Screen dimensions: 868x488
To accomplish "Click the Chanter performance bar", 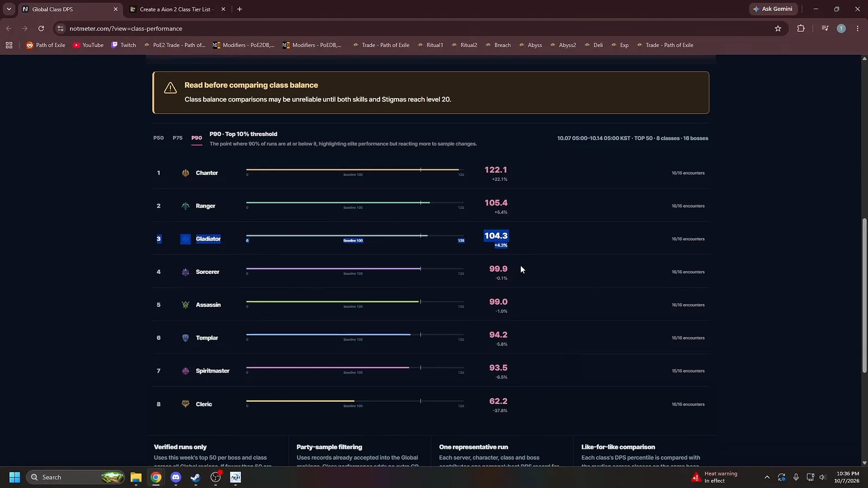I will [x=355, y=170].
